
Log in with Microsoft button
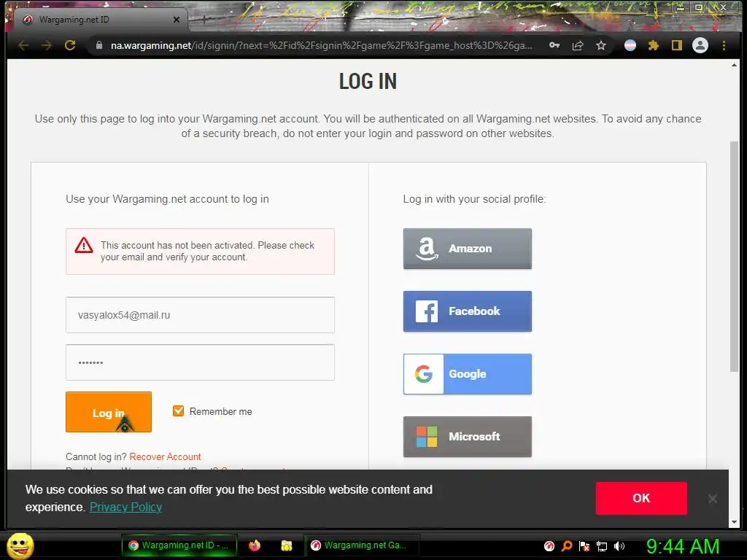pyautogui.click(x=468, y=437)
